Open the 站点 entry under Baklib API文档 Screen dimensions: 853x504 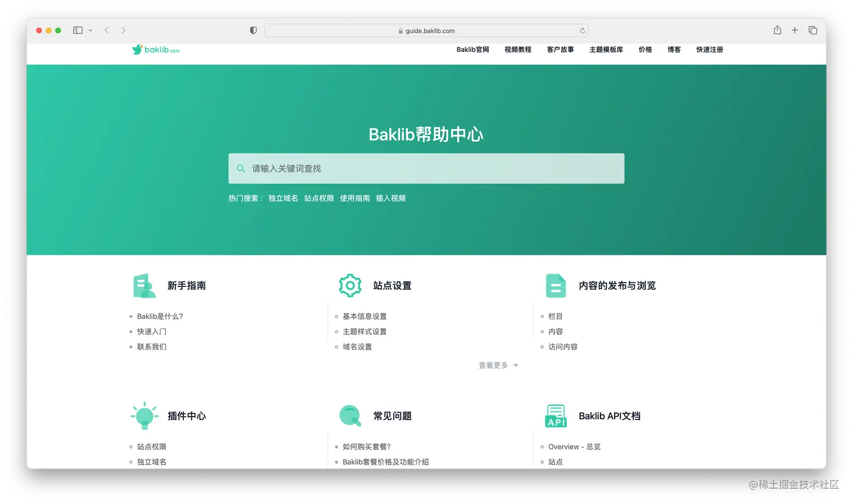click(x=556, y=462)
